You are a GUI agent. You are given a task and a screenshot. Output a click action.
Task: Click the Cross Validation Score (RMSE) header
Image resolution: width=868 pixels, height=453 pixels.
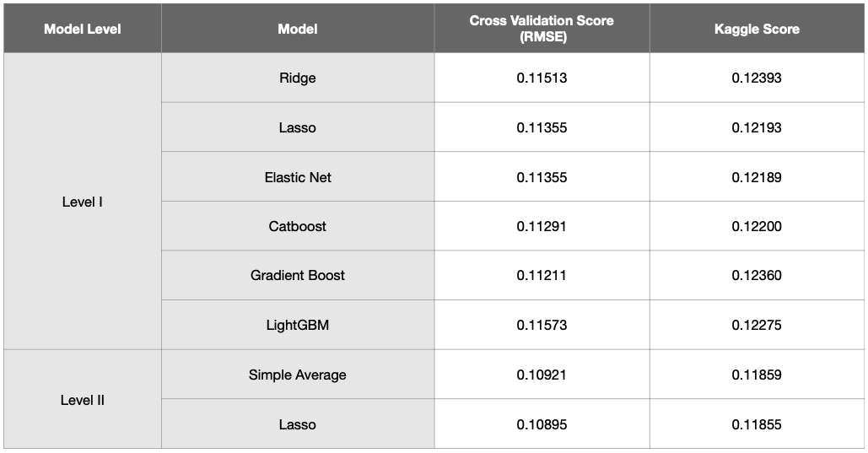542,29
